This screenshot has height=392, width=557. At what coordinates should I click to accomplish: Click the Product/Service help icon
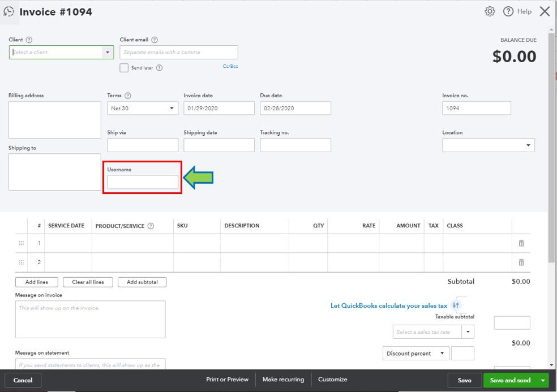click(x=151, y=226)
